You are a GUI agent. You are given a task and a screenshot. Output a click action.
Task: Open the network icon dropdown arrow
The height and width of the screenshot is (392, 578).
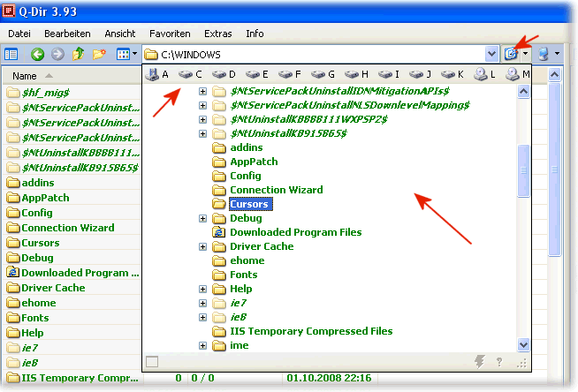pos(557,54)
